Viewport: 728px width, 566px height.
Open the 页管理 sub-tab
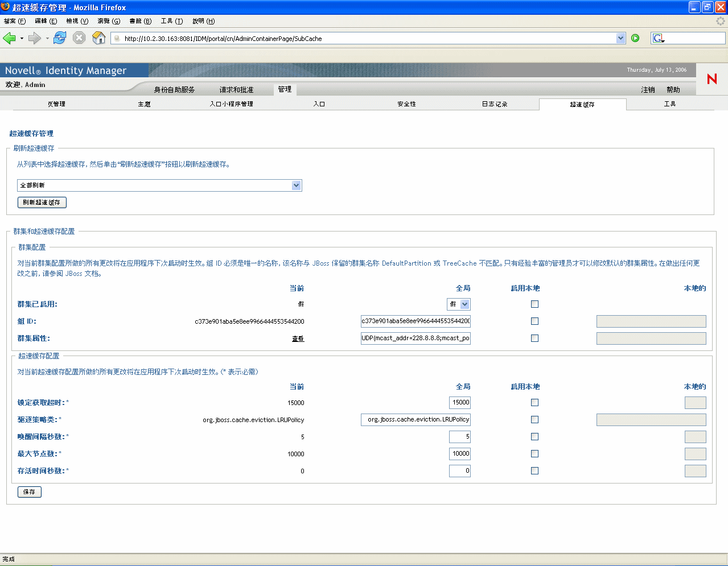pos(56,104)
